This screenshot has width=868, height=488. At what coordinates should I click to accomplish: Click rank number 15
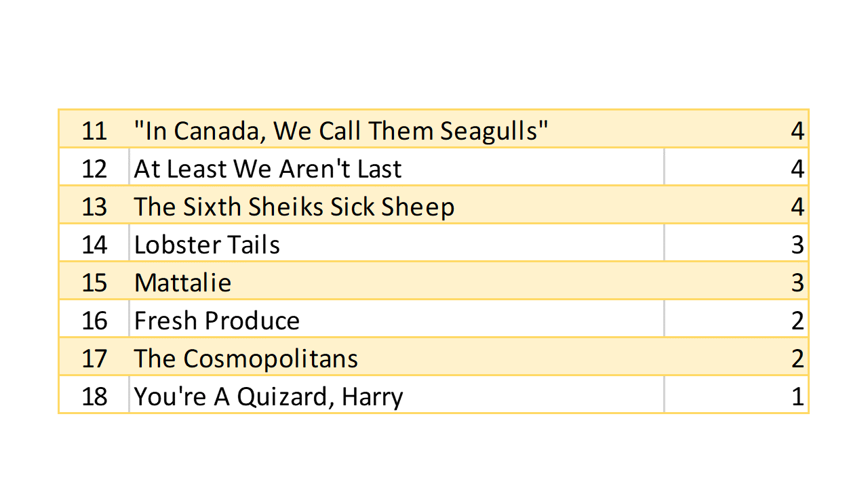(94, 282)
